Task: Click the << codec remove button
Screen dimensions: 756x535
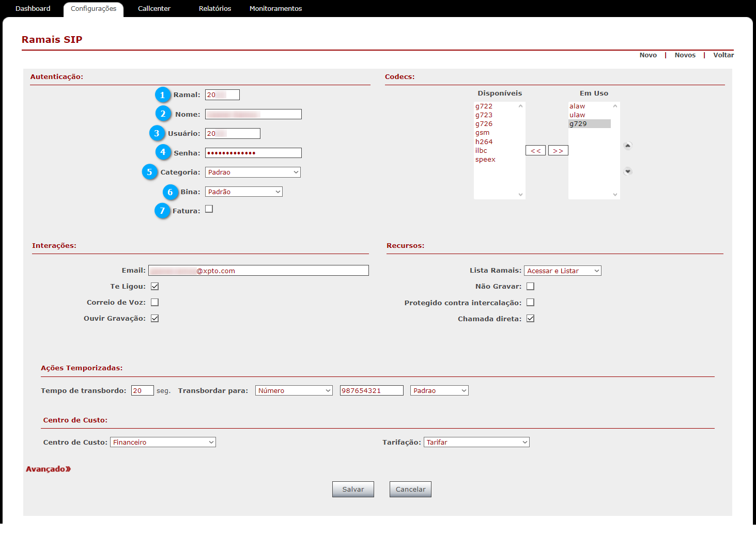Action: point(535,150)
